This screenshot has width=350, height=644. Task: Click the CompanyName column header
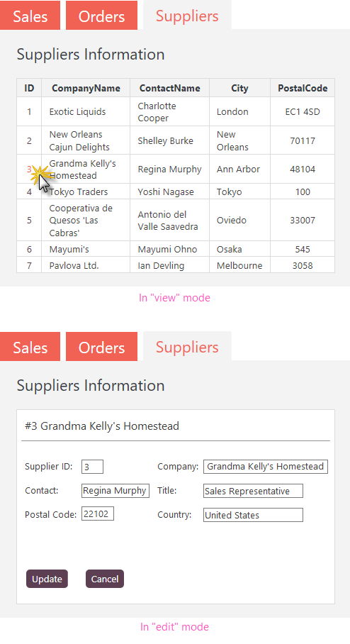click(x=86, y=88)
